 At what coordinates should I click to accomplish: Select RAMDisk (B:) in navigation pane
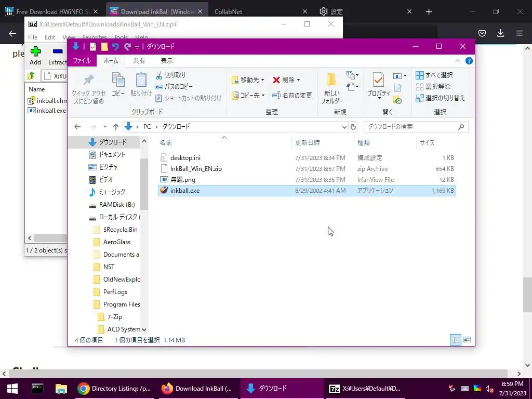tap(112, 205)
